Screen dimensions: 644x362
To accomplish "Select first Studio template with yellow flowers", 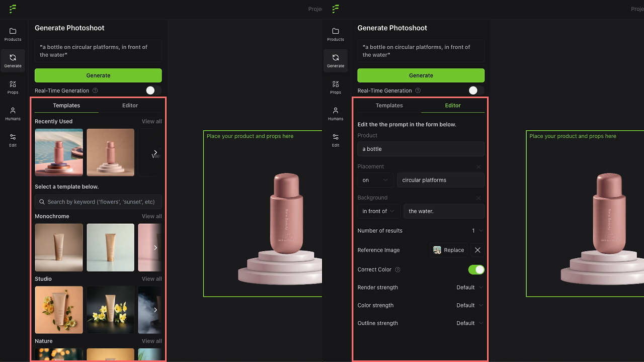I will tap(59, 310).
